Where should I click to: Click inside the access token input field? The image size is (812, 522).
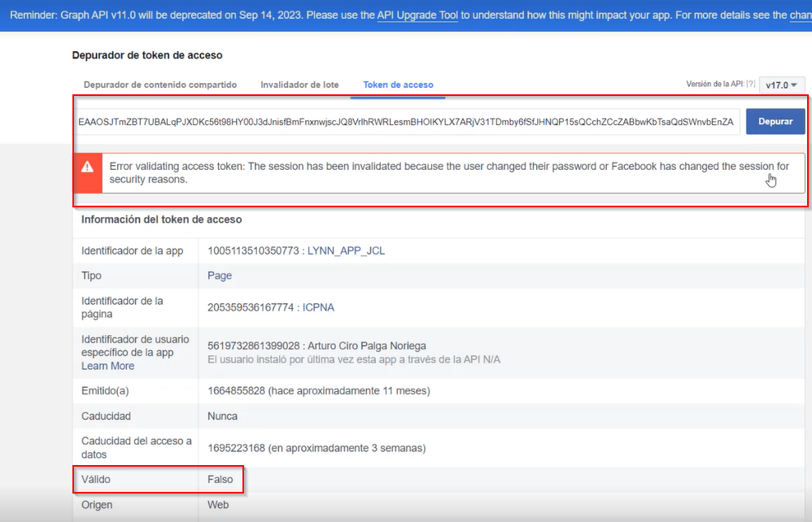[x=407, y=122]
